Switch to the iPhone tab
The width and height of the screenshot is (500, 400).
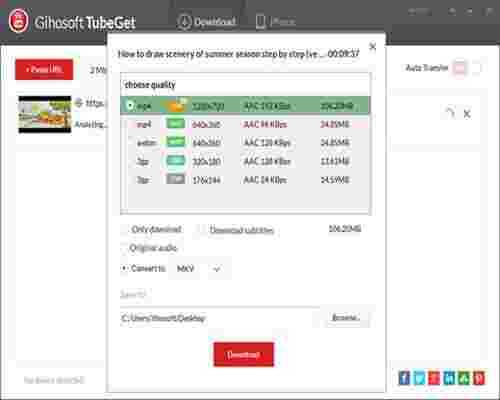276,22
